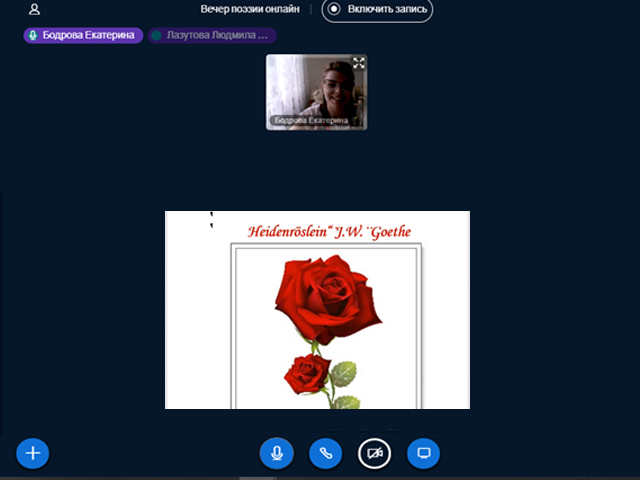Viewport: 640px width, 480px height.
Task: Select the Лазутова Людмила participant chip
Action: click(x=212, y=35)
